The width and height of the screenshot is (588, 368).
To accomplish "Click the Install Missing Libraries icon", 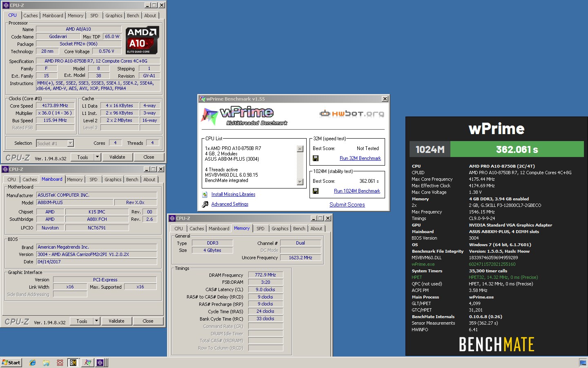I will click(x=205, y=195).
